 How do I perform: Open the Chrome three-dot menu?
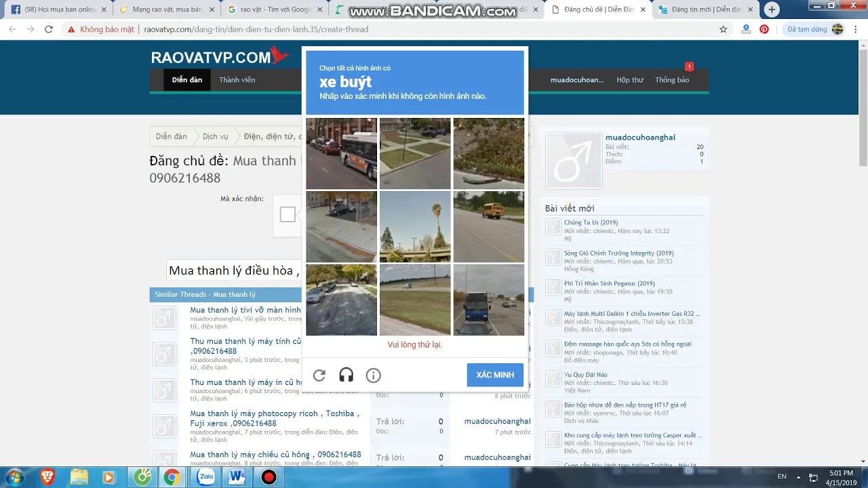point(856,29)
